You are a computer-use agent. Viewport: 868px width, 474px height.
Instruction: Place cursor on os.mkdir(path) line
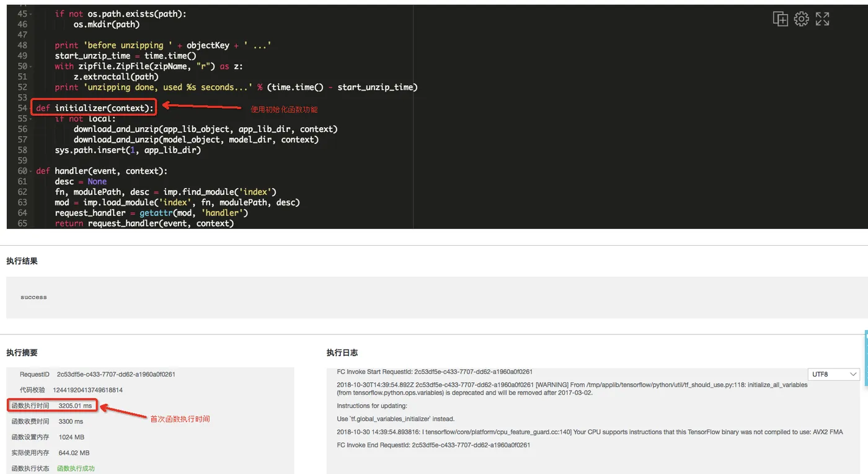107,24
